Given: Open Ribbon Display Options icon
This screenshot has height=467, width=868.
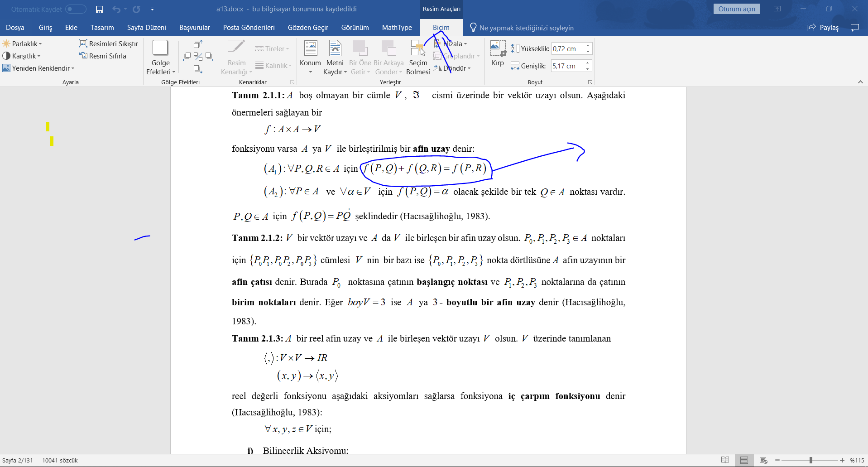Looking at the screenshot, I should click(777, 9).
